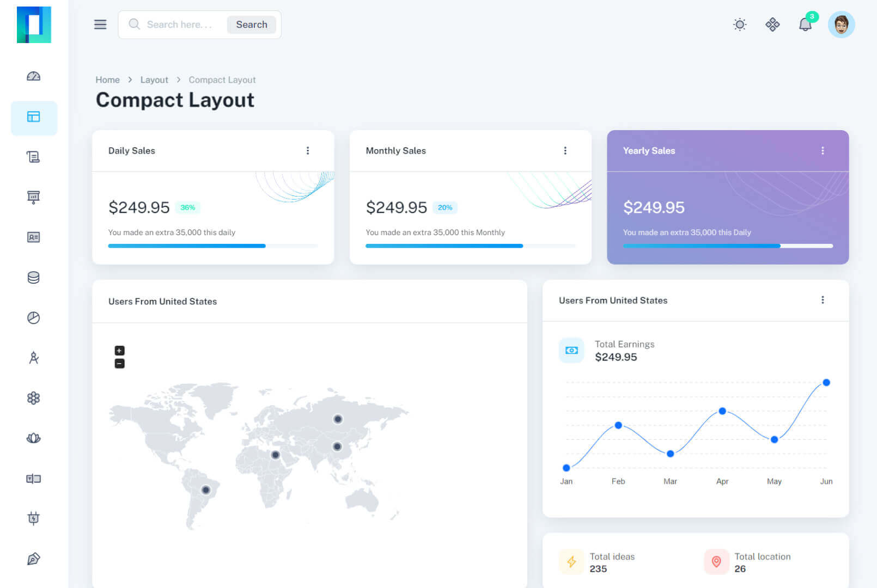Expand Yearly Sales card options

coord(823,151)
